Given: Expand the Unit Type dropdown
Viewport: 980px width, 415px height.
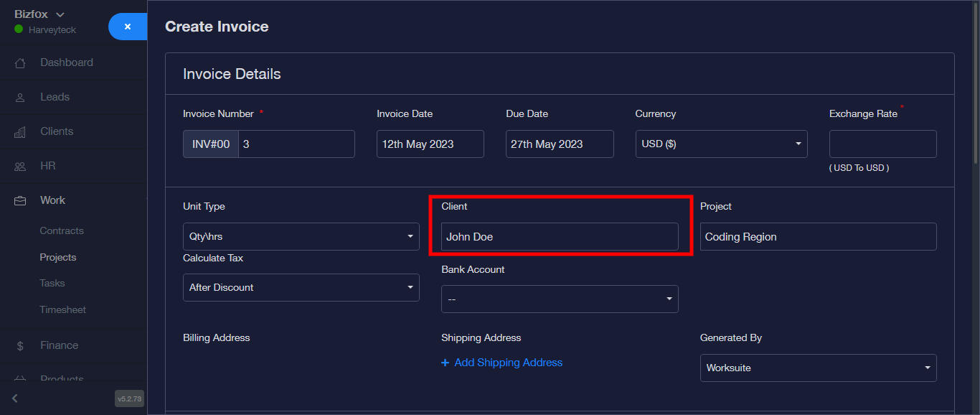Looking at the screenshot, I should pos(301,236).
